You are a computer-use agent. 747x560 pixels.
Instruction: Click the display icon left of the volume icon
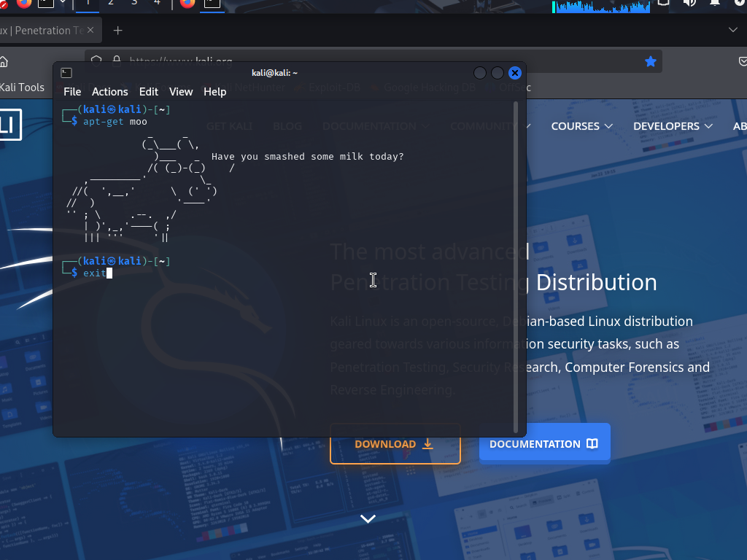click(x=663, y=2)
